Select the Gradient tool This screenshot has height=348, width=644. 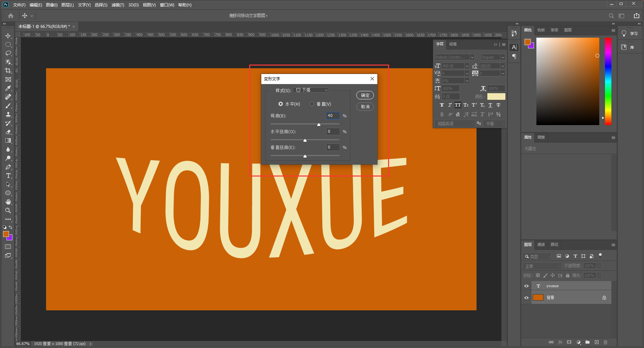(8, 141)
